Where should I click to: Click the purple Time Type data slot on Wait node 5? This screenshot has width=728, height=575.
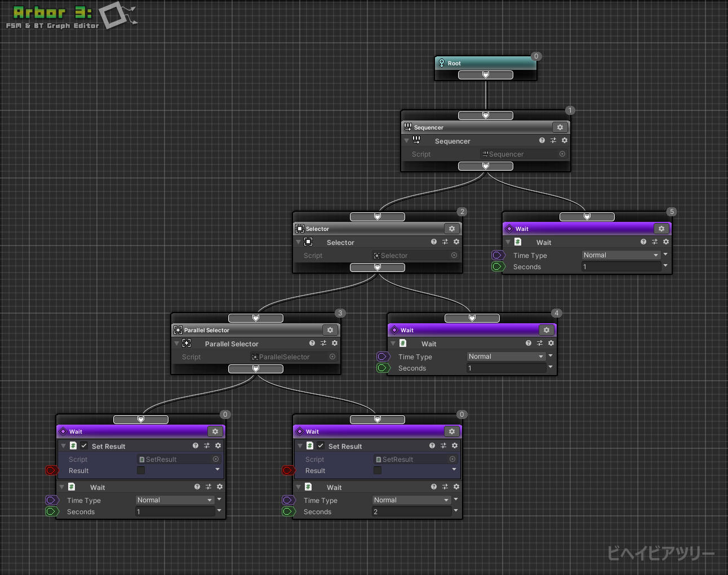[x=498, y=255]
